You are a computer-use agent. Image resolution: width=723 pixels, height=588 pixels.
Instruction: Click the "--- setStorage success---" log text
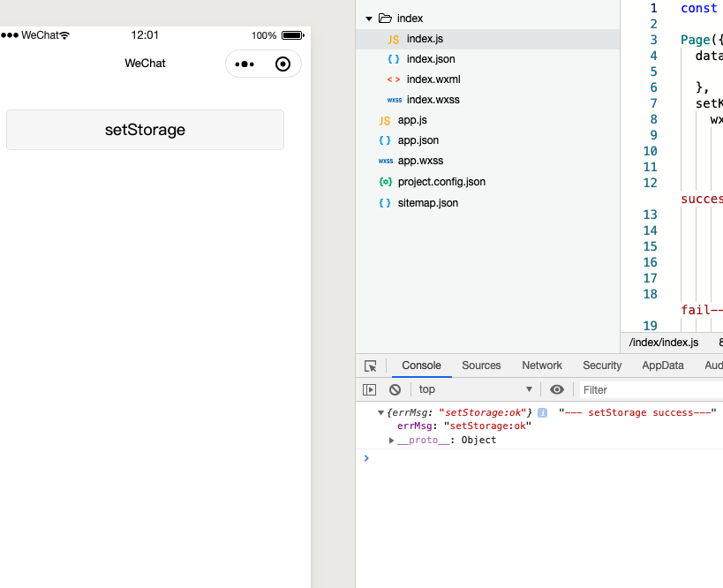[637, 413]
